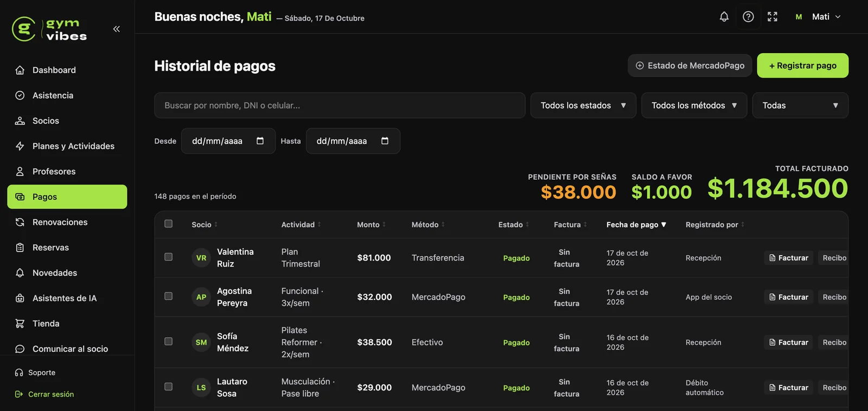Check the Agostina Pereyra row checkbox
Image resolution: width=868 pixels, height=411 pixels.
point(169,296)
